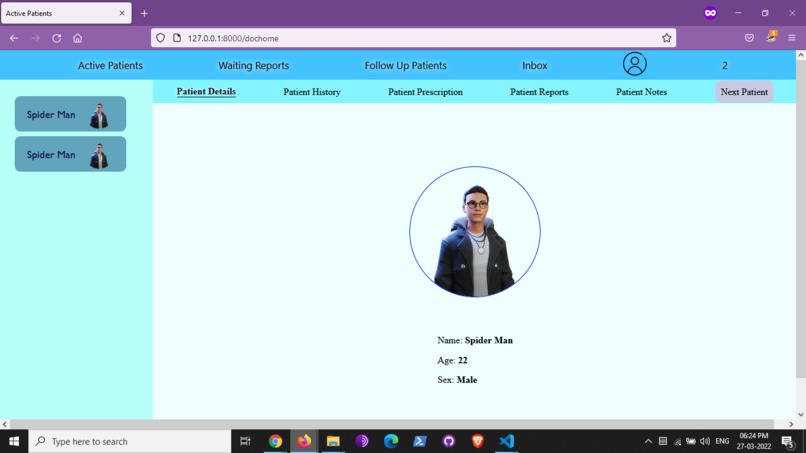Select the first Spider Man patient card
The height and width of the screenshot is (453, 806).
tap(70, 114)
